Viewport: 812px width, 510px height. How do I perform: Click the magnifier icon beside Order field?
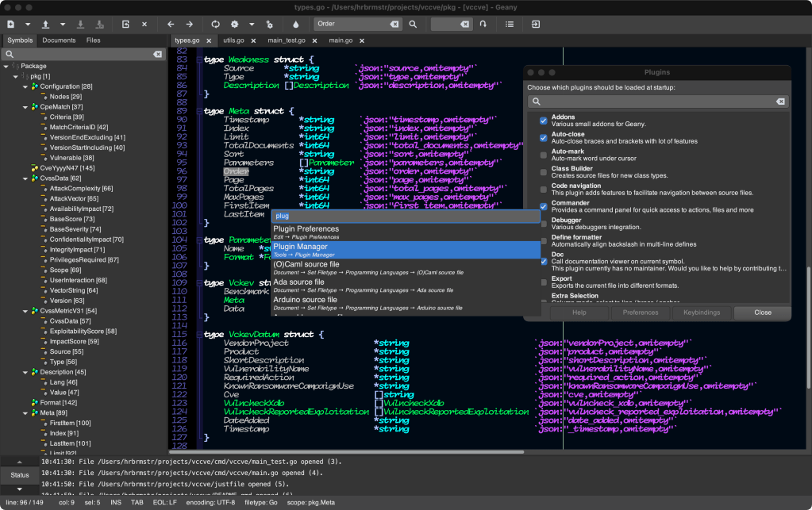point(413,25)
